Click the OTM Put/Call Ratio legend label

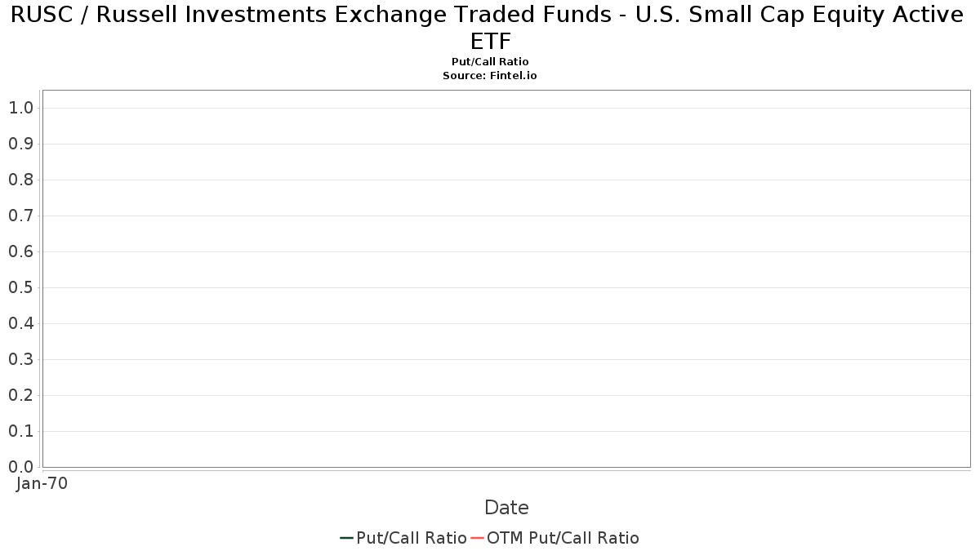click(563, 538)
